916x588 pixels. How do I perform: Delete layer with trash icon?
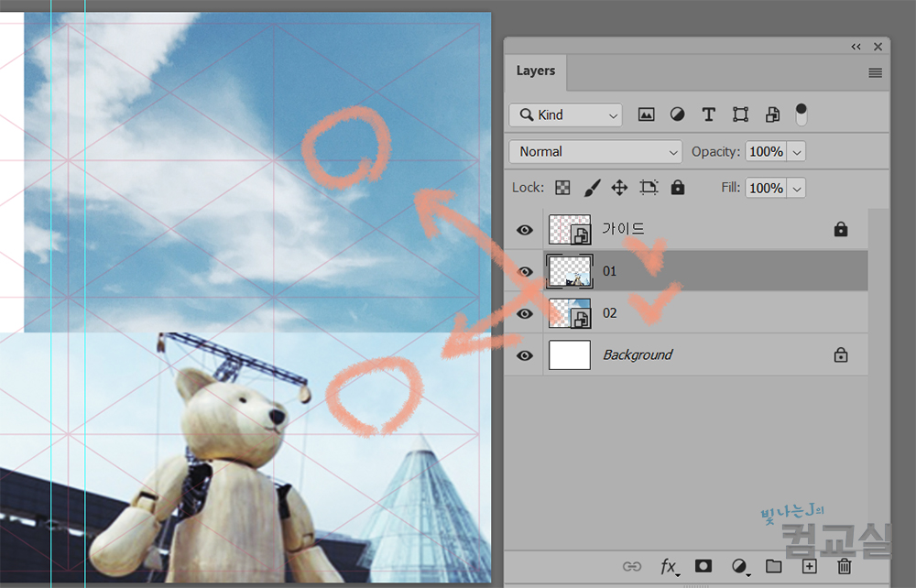845,566
